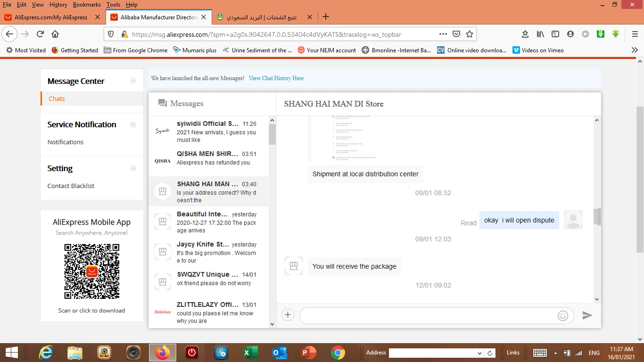Open Notifications under Service Notification
644x362 pixels.
pos(66,142)
